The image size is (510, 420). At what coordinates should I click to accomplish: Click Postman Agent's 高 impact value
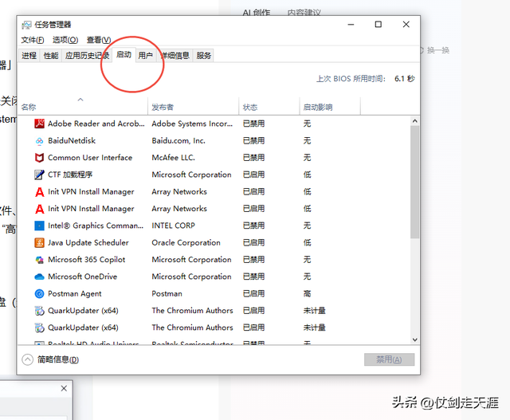click(308, 294)
